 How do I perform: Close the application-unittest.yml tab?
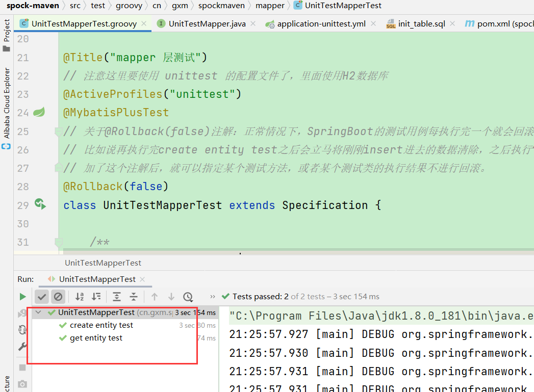(373, 23)
